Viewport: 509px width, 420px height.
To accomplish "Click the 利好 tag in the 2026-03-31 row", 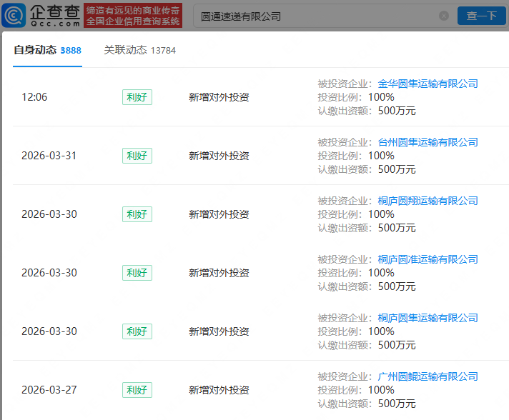I will (x=137, y=156).
